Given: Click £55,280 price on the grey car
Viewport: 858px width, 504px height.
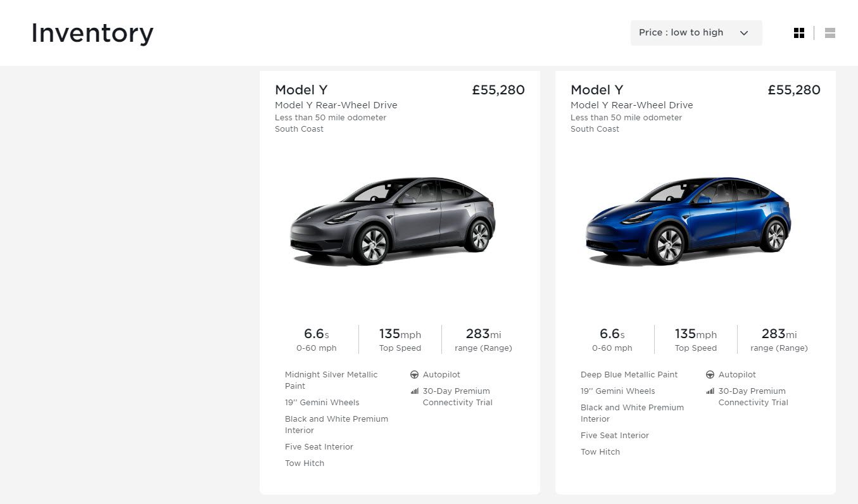Looking at the screenshot, I should tap(498, 90).
